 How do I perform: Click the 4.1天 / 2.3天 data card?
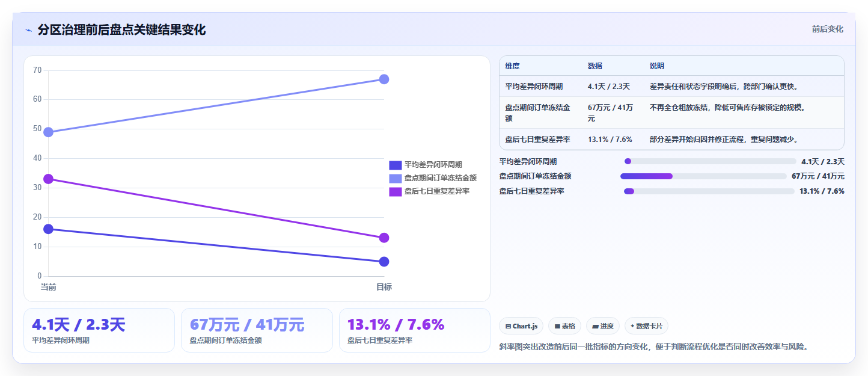pos(99,330)
